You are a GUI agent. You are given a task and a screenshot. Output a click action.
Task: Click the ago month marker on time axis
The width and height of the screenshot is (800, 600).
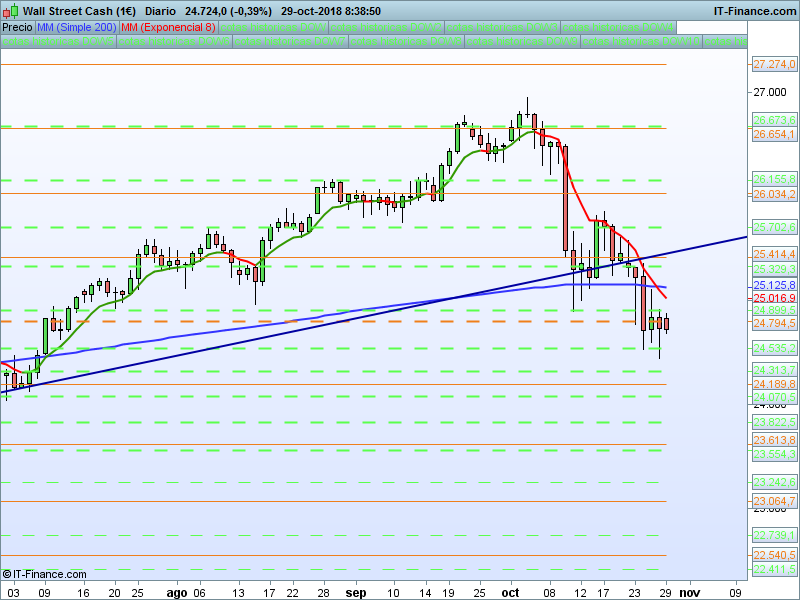177,593
